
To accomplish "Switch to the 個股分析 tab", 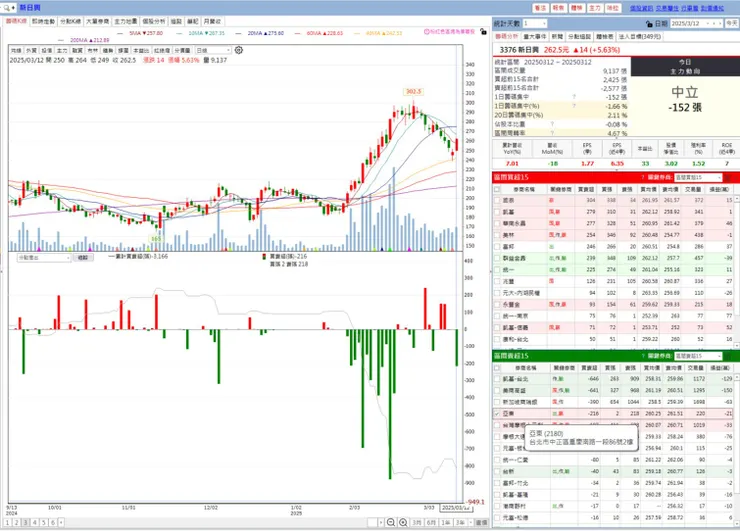I will click(x=154, y=22).
